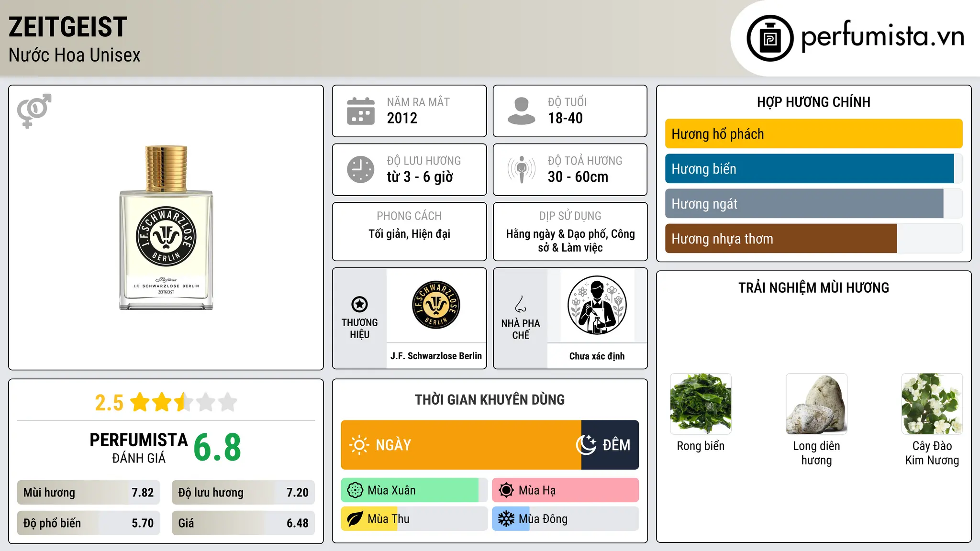Screen dimensions: 980x551
Task: Click the DỊP SỬ DỤNG label
Action: [x=570, y=216]
